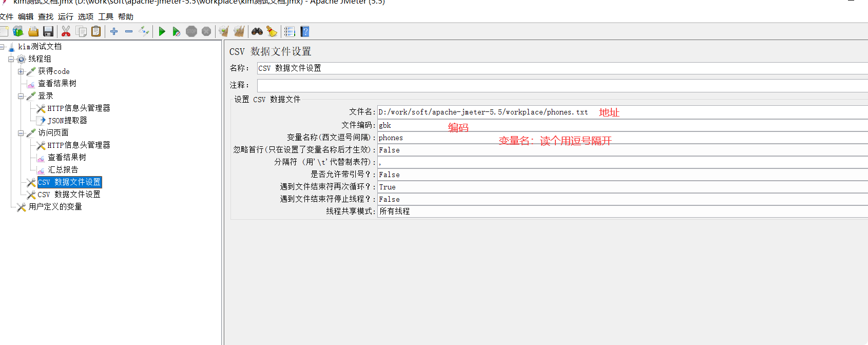Click the Start no pauses icon
This screenshot has height=345, width=868.
click(176, 32)
